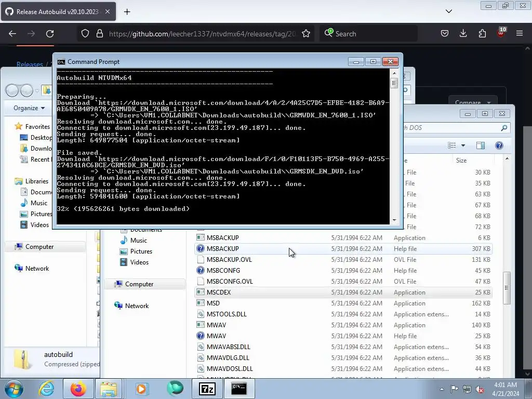532x399 pixels.
Task: Select MWAVDOSL.DLL file
Action: tap(343, 368)
